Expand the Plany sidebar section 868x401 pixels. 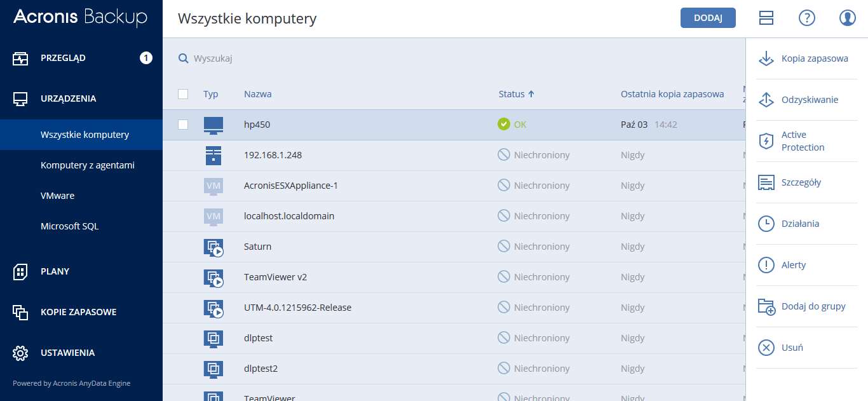click(55, 271)
